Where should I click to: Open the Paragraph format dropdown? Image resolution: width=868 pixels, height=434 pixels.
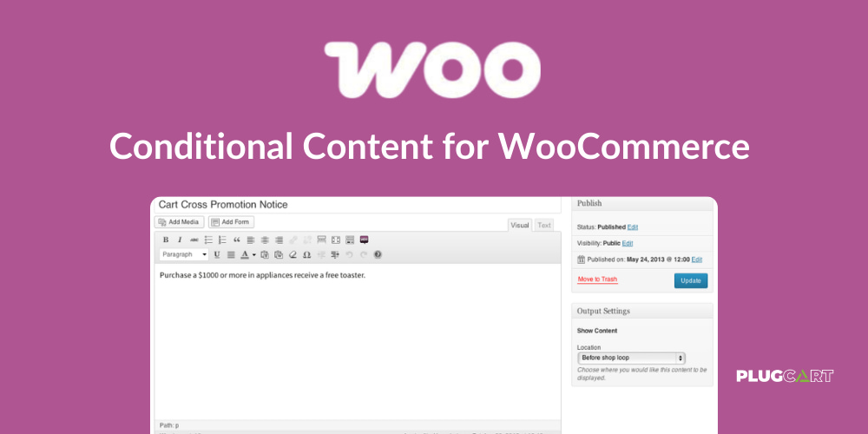click(184, 254)
